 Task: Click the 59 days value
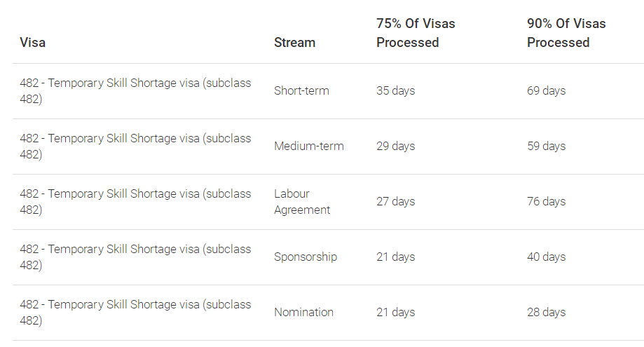(547, 147)
